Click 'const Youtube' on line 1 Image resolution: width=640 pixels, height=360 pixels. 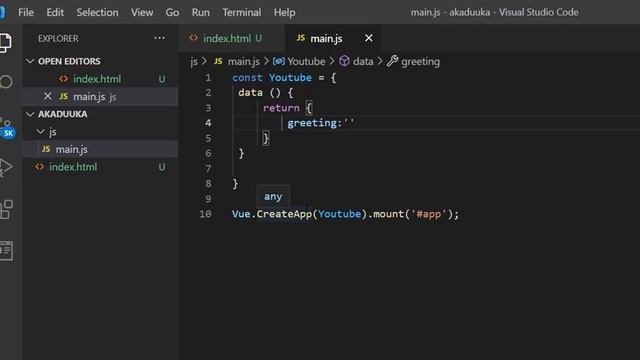[x=272, y=77]
